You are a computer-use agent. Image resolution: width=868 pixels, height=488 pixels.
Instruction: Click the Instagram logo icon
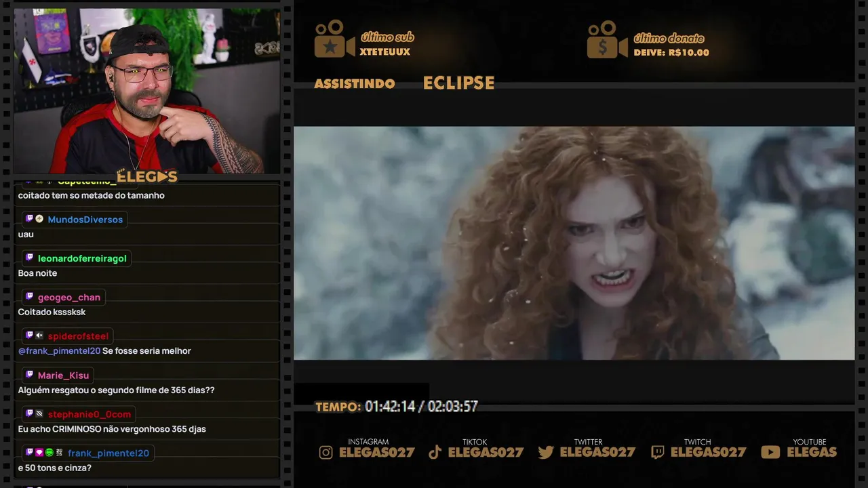(326, 452)
